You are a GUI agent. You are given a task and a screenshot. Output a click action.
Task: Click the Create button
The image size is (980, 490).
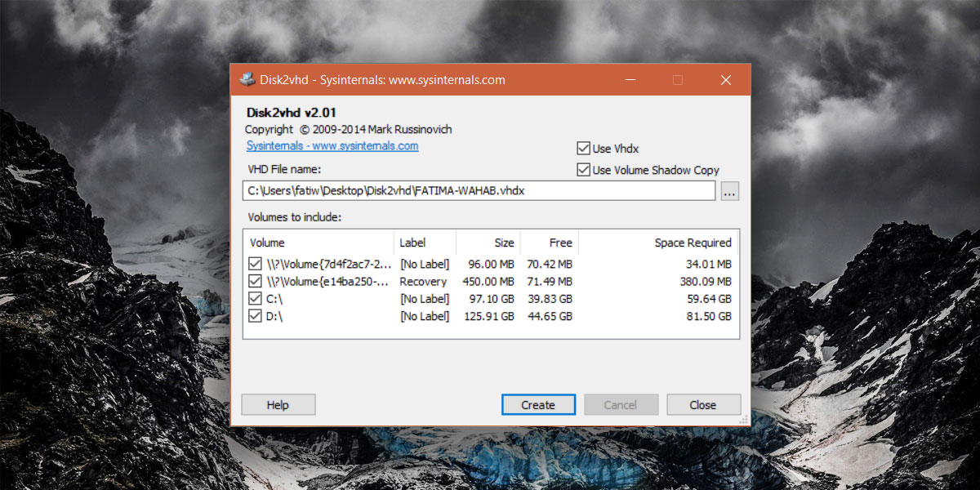point(538,404)
